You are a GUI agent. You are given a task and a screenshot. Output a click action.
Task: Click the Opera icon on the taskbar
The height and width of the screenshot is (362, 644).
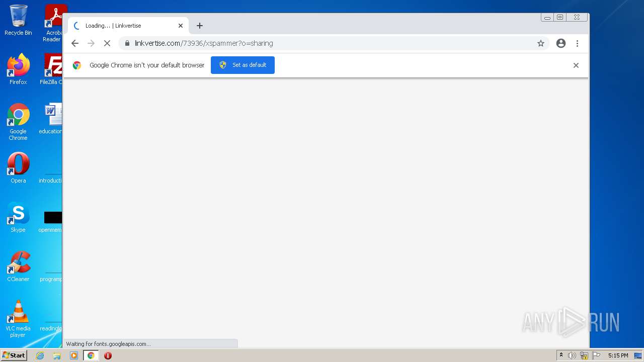click(x=108, y=355)
